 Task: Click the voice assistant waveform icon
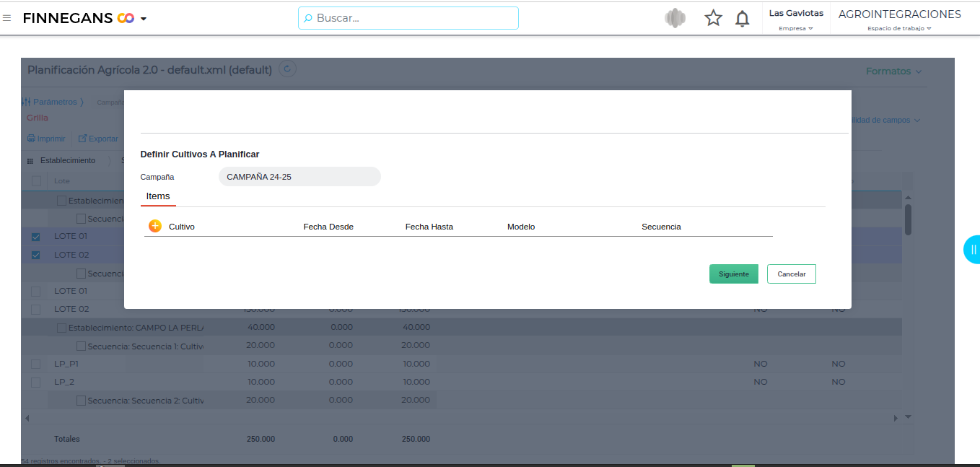[675, 18]
